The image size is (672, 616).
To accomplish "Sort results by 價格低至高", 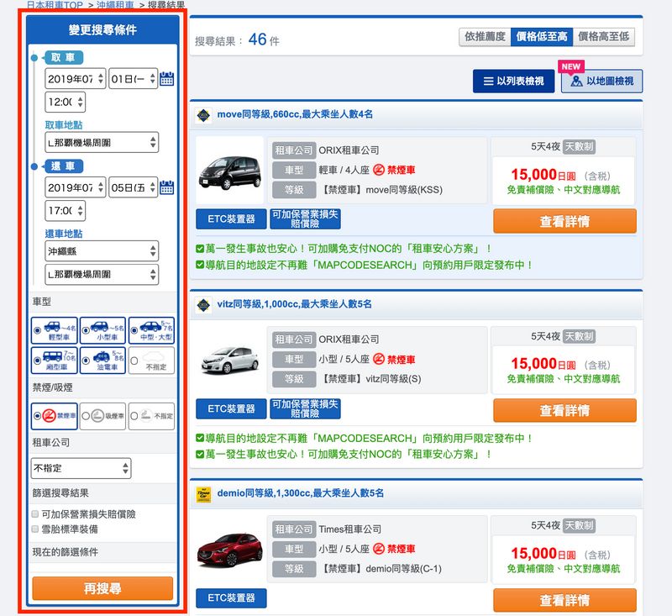I will coord(542,37).
